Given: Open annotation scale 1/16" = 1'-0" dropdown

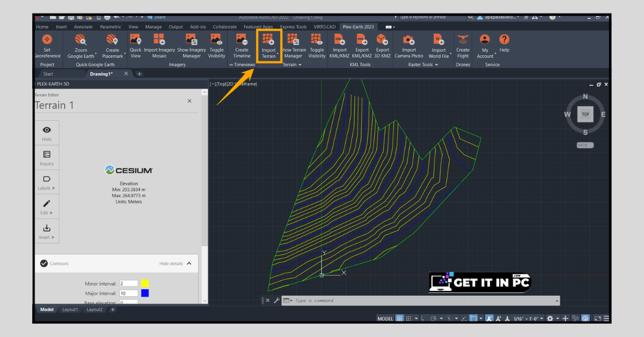Looking at the screenshot, I should tap(528, 318).
